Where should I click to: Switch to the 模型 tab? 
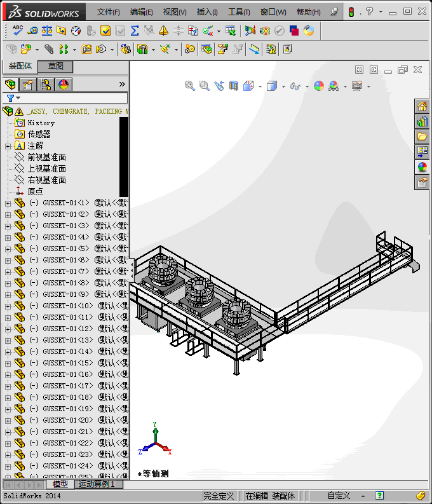(60, 484)
